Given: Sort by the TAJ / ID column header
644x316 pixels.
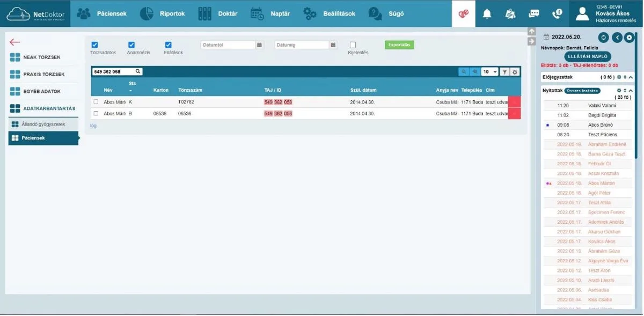Looking at the screenshot, I should pyautogui.click(x=273, y=90).
